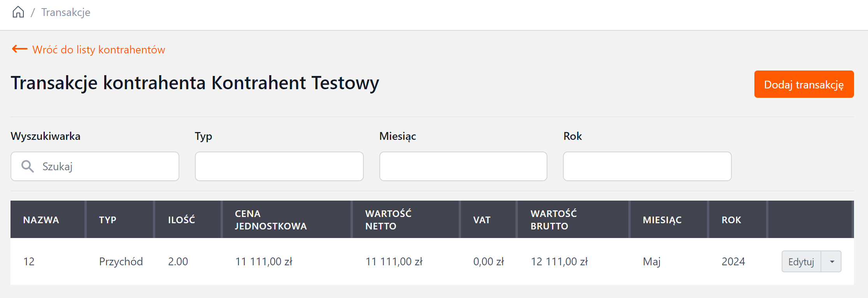Sort by the Ilość column header
The image size is (868, 298).
(181, 220)
